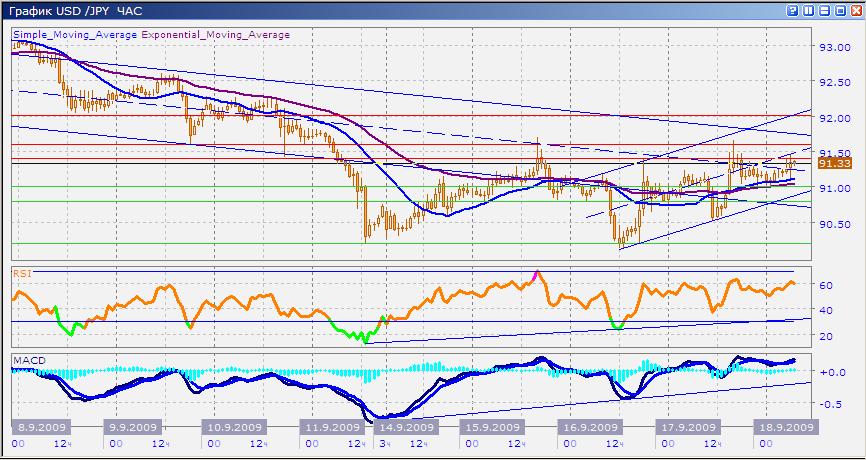Click the 90.50 price axis label
Image resolution: width=866 pixels, height=460 pixels.
coord(834,224)
